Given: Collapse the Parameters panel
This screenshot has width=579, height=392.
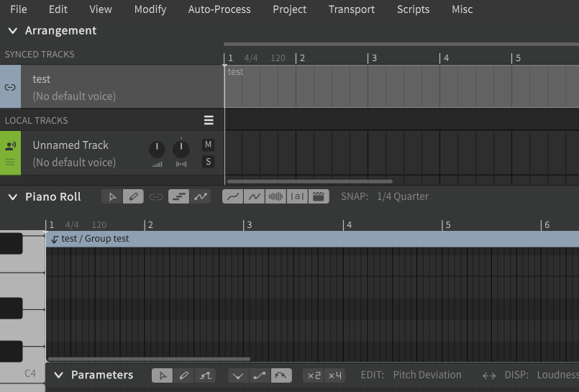Looking at the screenshot, I should (x=58, y=375).
